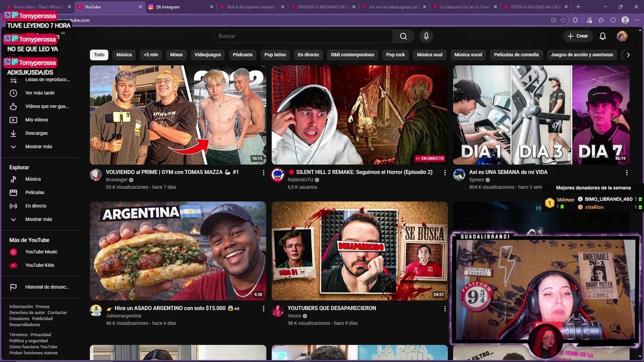Open options for Youtubers que desaparecieron

tap(445, 309)
